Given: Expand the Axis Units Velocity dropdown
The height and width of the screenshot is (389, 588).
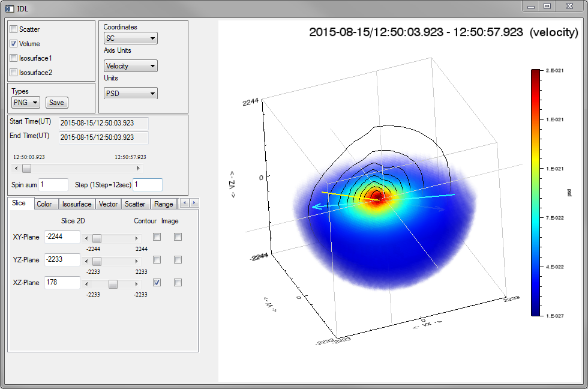Looking at the screenshot, I should tap(130, 66).
